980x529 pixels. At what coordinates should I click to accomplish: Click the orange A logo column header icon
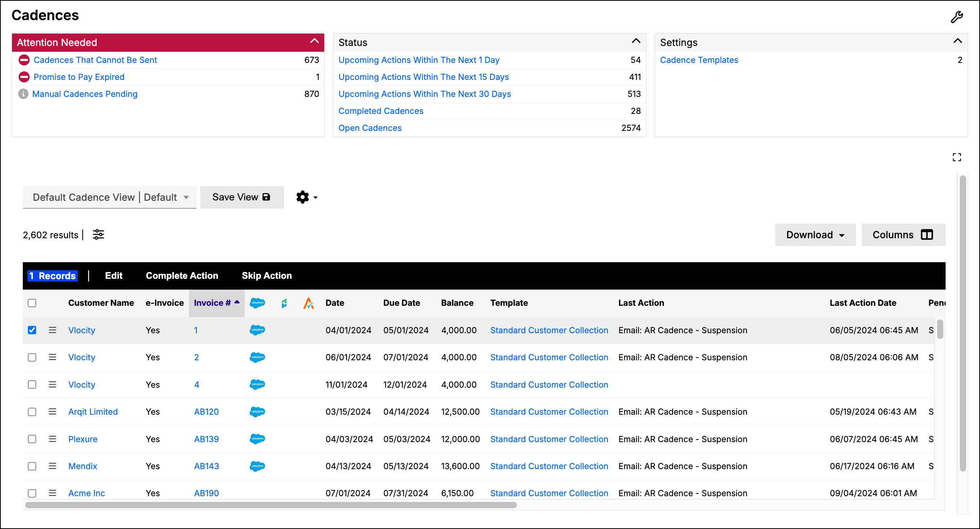[308, 303]
